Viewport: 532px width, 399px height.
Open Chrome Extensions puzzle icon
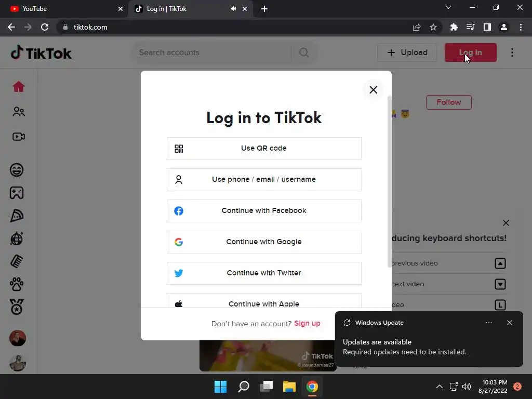pyautogui.click(x=454, y=27)
